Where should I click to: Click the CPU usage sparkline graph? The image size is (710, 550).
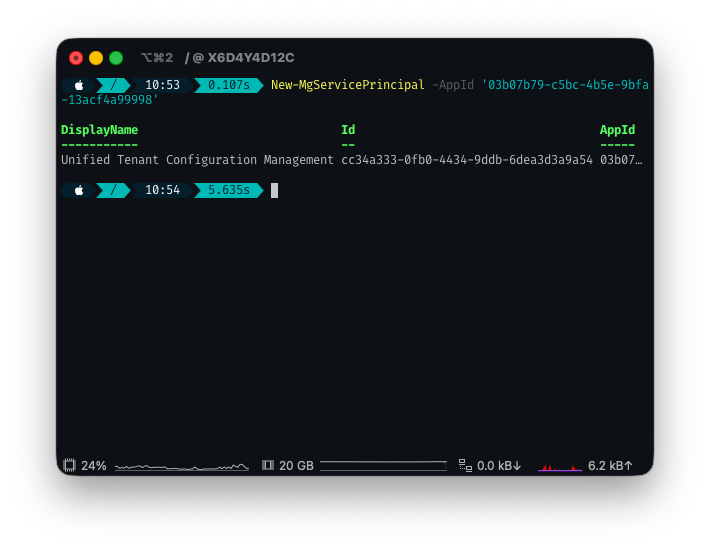(x=181, y=466)
